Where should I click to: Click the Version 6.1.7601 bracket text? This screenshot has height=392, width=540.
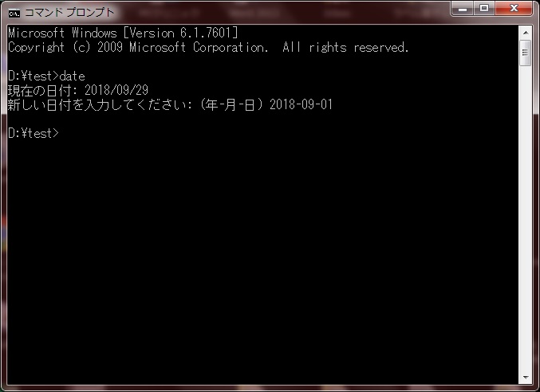pyautogui.click(x=181, y=33)
